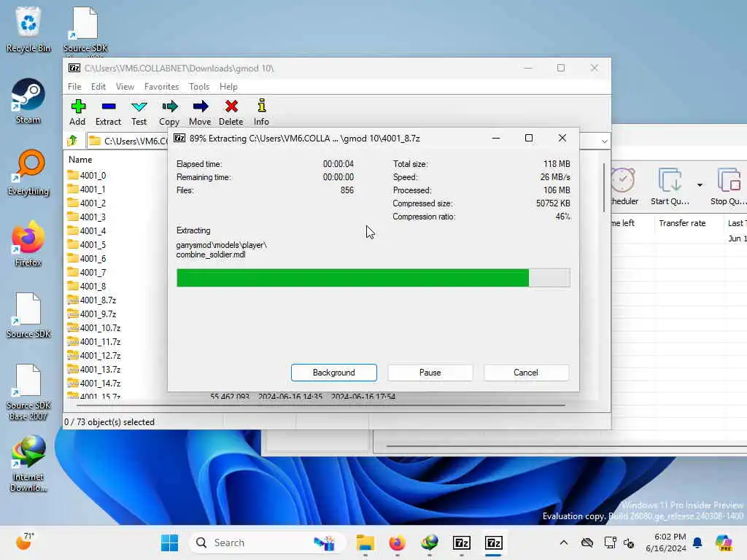Select folder 4001_6
The image size is (747, 560).
coord(86,258)
